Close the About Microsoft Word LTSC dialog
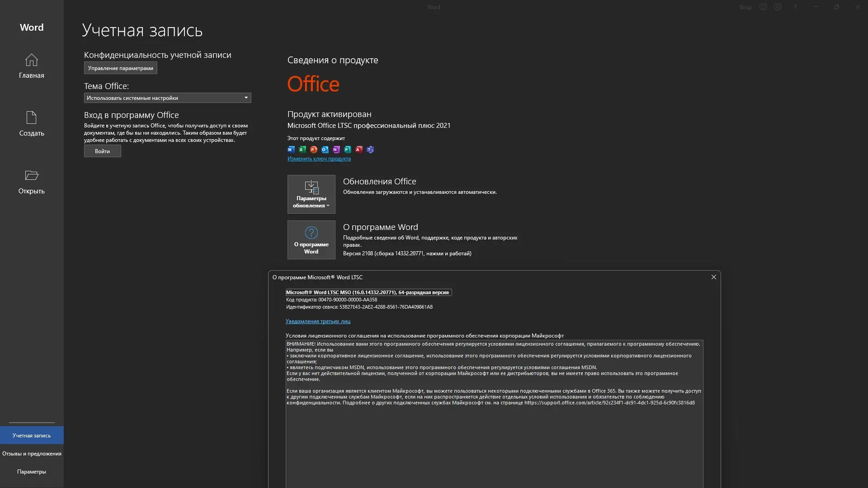 pyautogui.click(x=713, y=277)
